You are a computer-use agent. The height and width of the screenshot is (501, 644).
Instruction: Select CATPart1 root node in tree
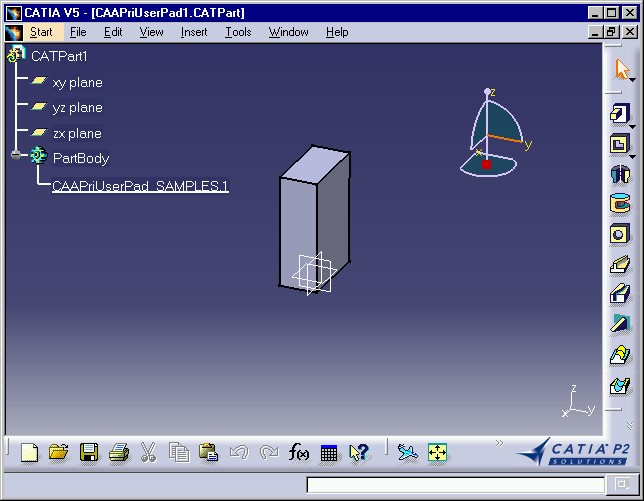(59, 56)
